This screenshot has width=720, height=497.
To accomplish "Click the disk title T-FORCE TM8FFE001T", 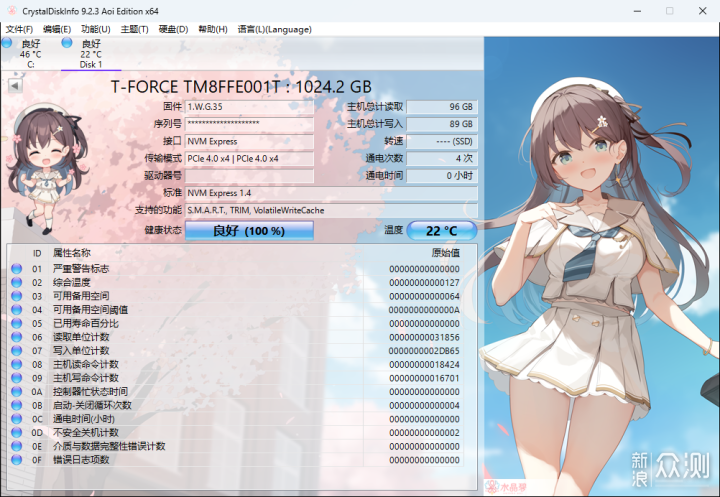I will pyautogui.click(x=241, y=87).
